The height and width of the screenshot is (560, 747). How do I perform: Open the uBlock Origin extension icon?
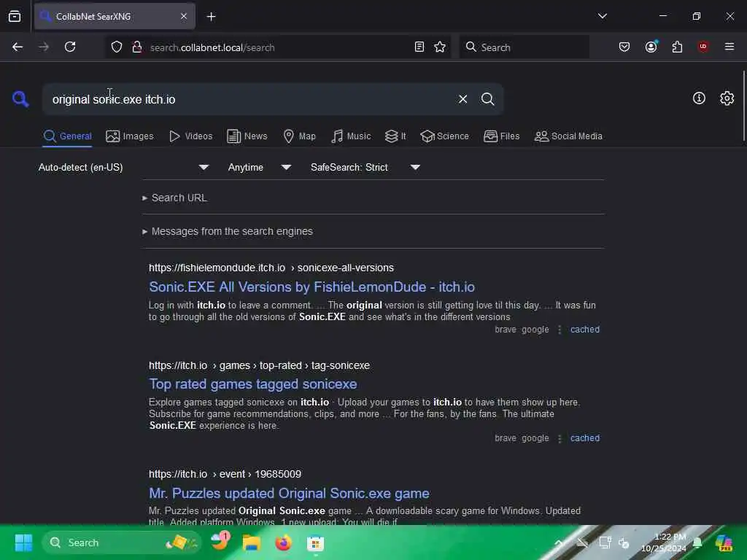click(x=703, y=47)
